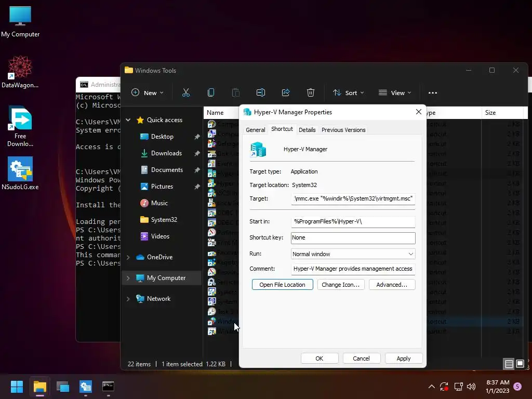This screenshot has width=532, height=399.
Task: Click the Delete trash icon in the toolbar
Action: 311,92
